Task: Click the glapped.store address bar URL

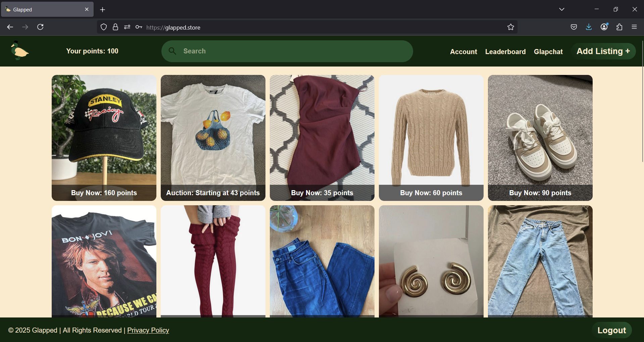Action: [173, 28]
